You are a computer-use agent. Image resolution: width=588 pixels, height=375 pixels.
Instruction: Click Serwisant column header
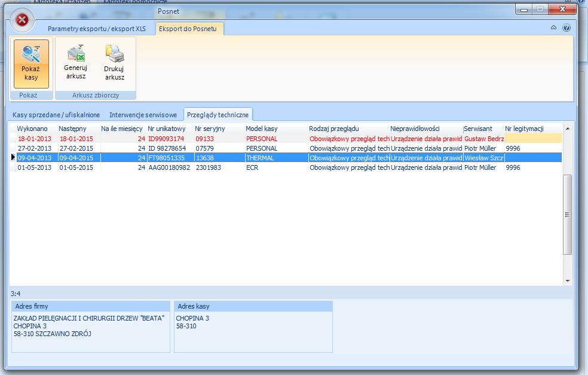478,129
